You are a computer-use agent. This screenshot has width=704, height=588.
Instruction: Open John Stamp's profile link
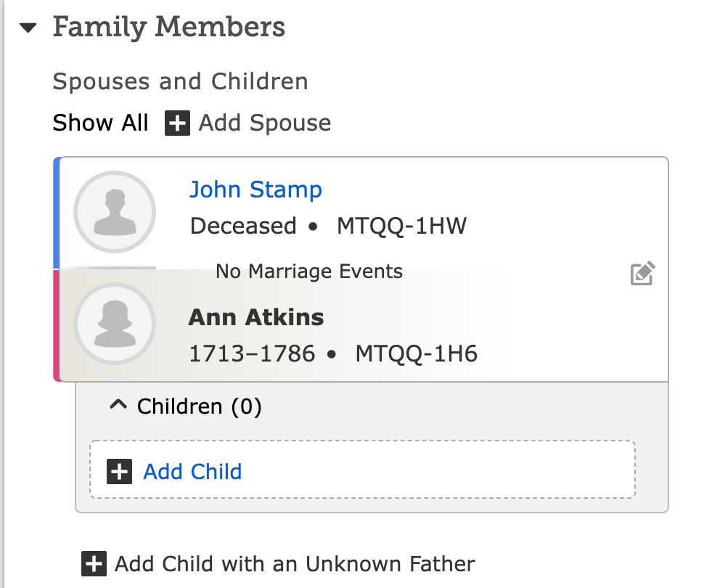click(x=256, y=189)
